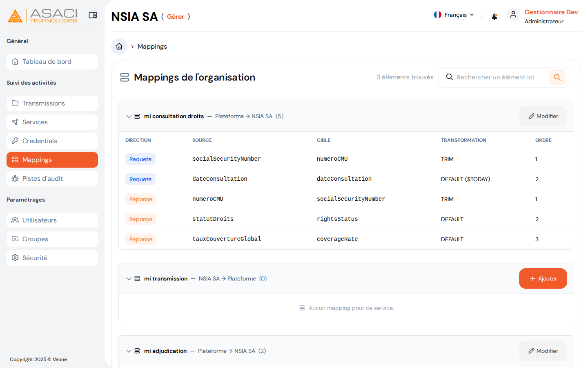Collapse the mi consultation droits section chevron
This screenshot has height=368, width=588.
(129, 117)
